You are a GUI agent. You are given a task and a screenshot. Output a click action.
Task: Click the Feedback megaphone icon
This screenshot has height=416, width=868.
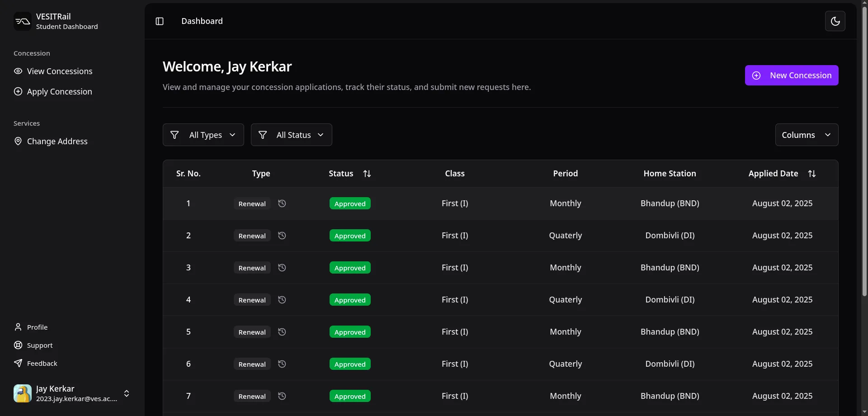click(x=17, y=363)
